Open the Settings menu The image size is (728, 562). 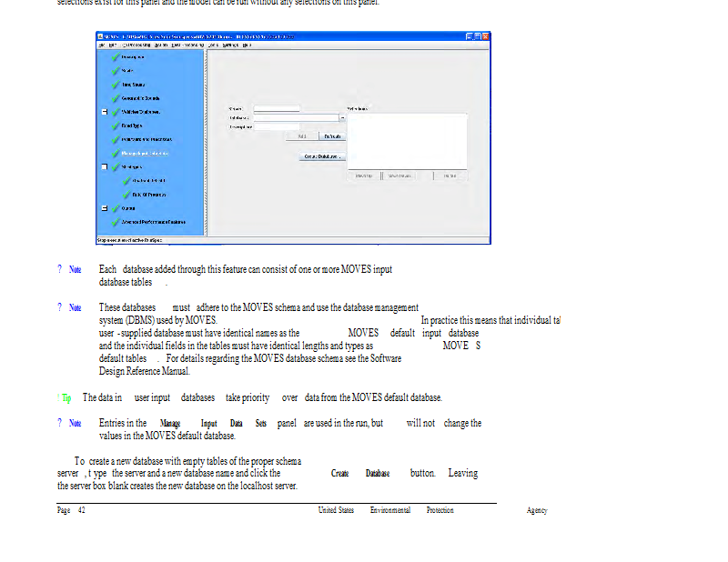[229, 44]
